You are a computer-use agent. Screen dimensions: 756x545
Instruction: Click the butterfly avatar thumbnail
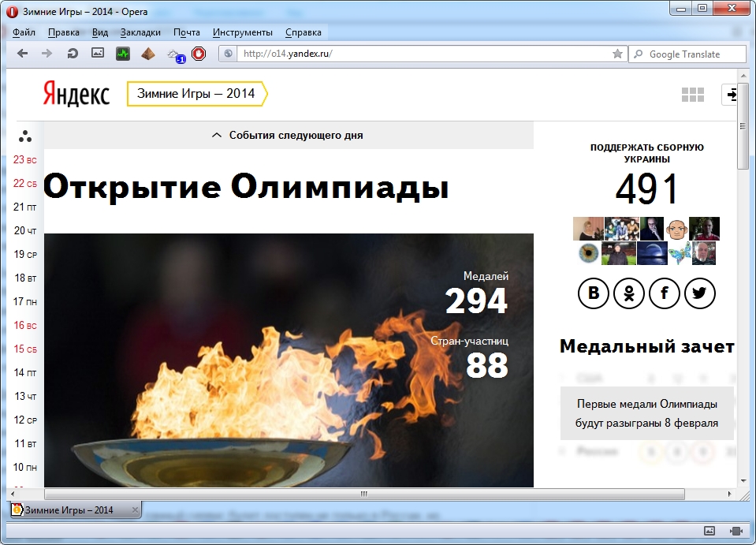tap(680, 253)
